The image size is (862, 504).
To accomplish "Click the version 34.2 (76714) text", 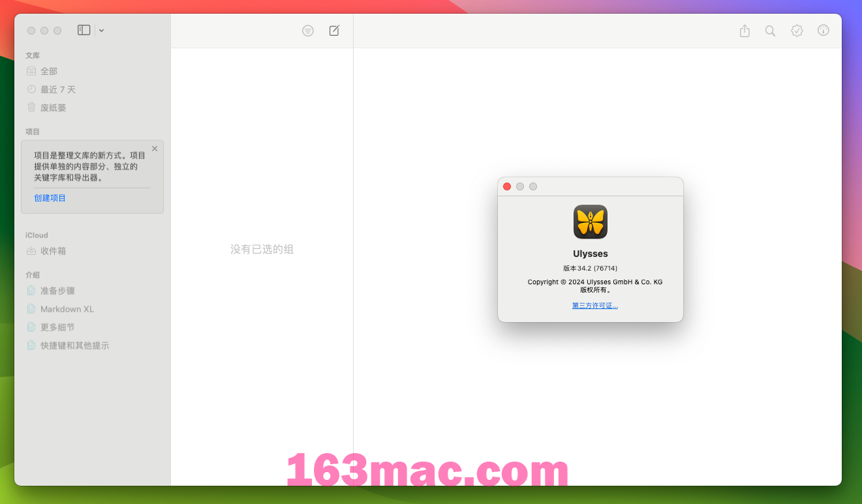I will [591, 268].
